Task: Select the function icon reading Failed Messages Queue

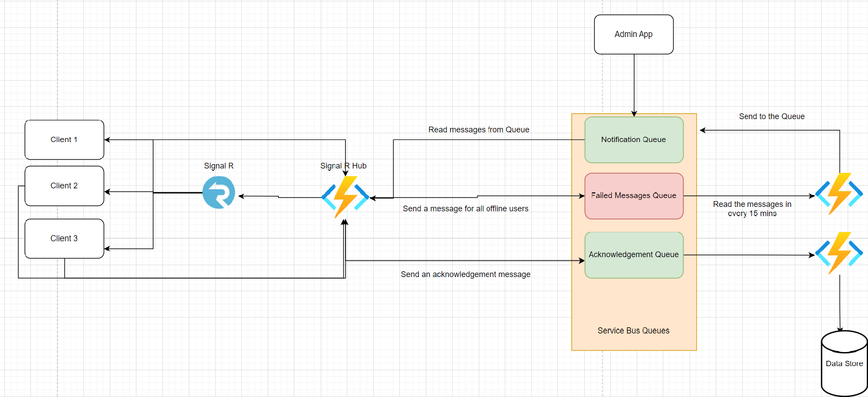Action: point(839,194)
